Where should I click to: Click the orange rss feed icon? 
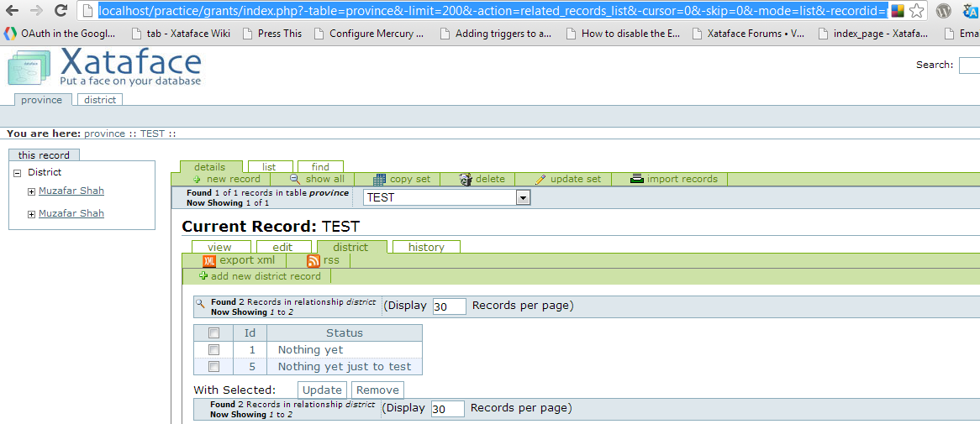point(313,261)
